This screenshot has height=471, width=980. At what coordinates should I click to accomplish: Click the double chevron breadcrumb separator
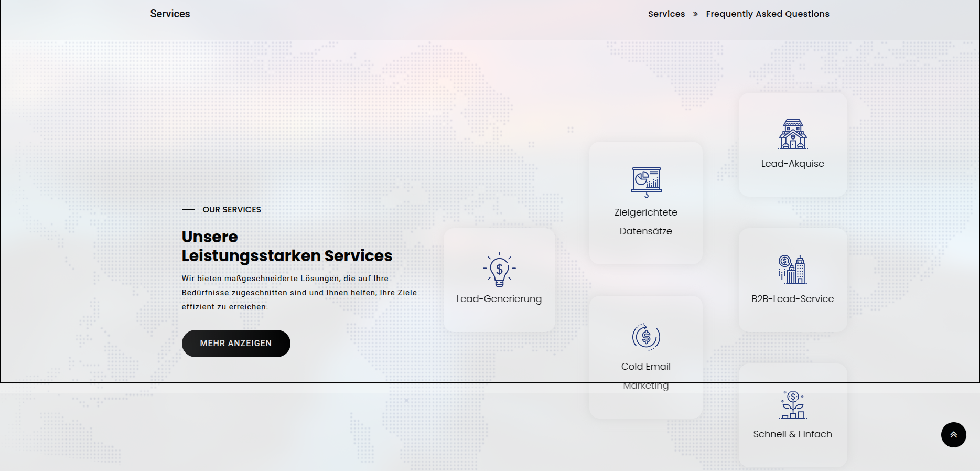pos(695,14)
